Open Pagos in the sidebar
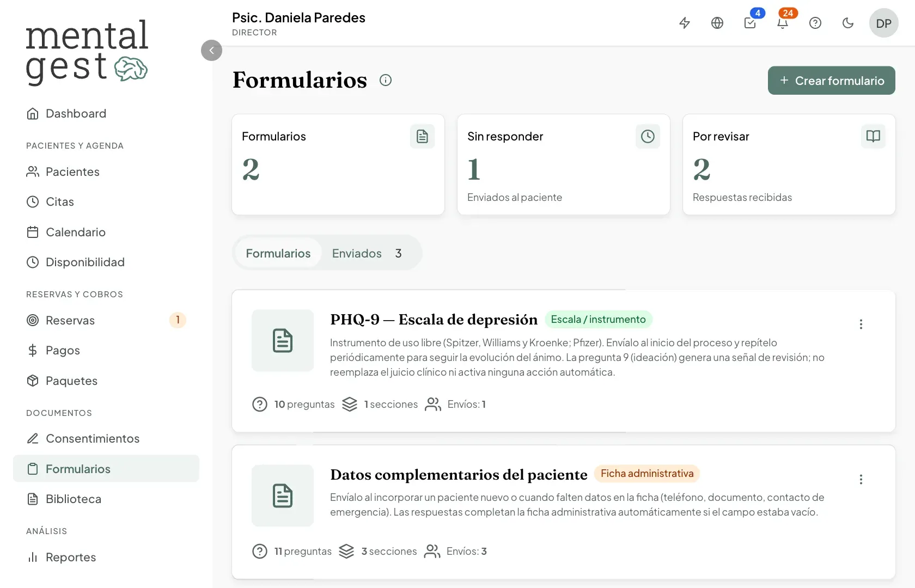This screenshot has width=915, height=588. pos(106,350)
